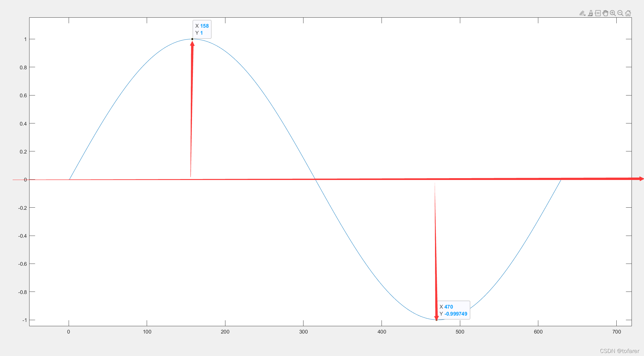Click the data tip showing X 470
The width and height of the screenshot is (644, 356).
pos(453,310)
